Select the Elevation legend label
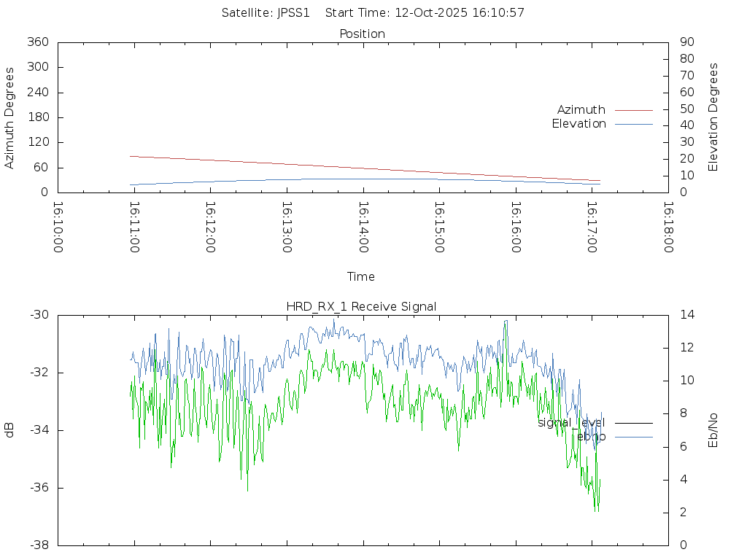Viewport: 747px width, 560px height. 578,124
